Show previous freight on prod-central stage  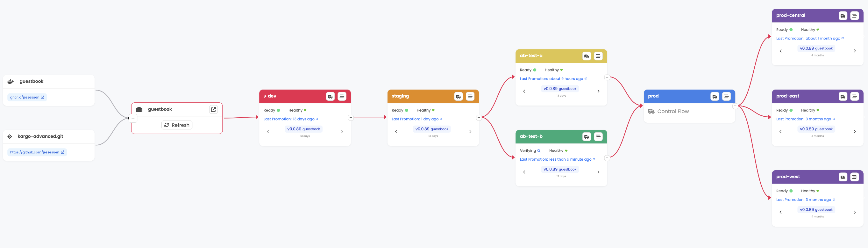pos(780,51)
